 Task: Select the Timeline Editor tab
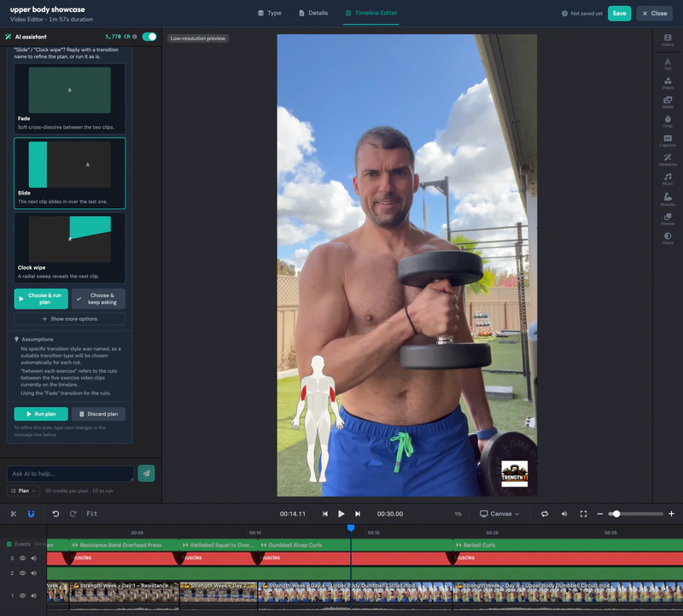click(371, 13)
